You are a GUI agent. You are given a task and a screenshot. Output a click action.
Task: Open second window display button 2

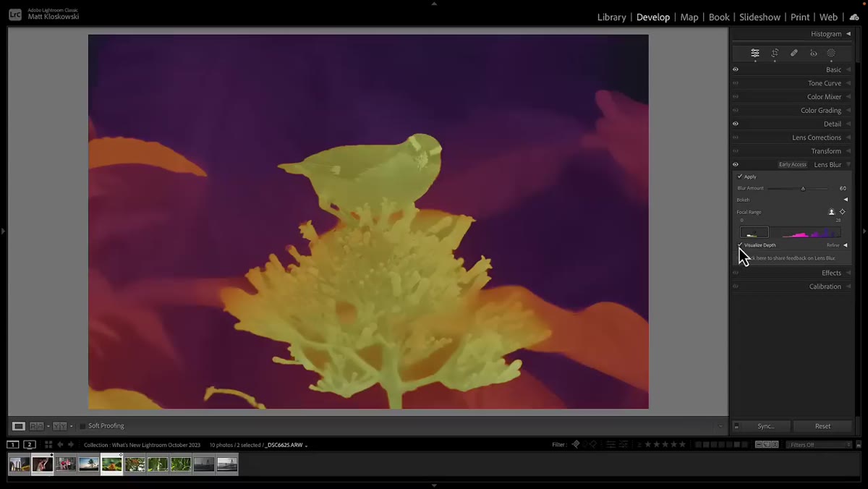click(x=30, y=444)
